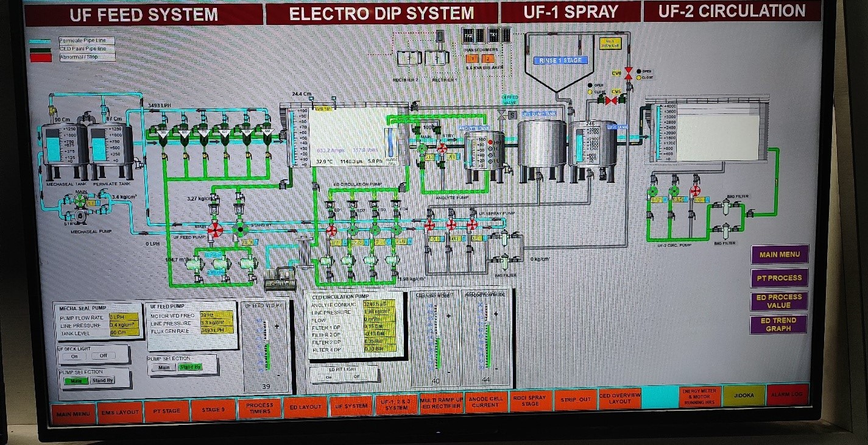Turn UF Deck Light On
The image size is (868, 445).
74,356
